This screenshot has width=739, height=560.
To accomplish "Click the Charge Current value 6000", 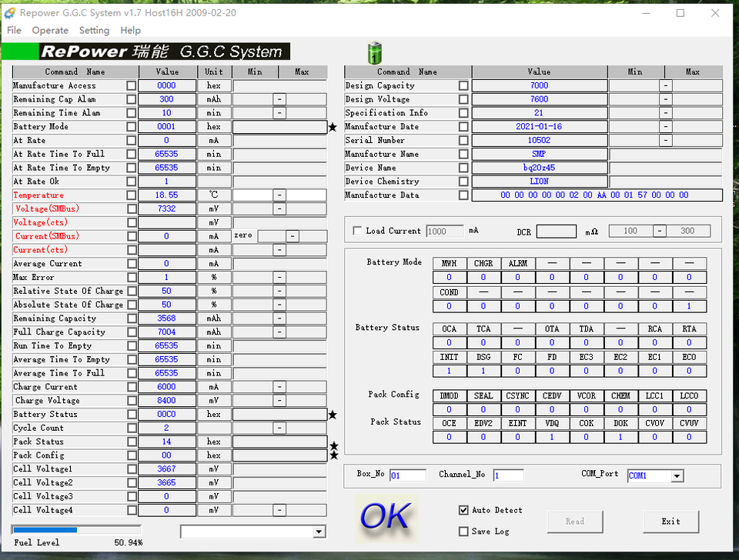I will 167,387.
